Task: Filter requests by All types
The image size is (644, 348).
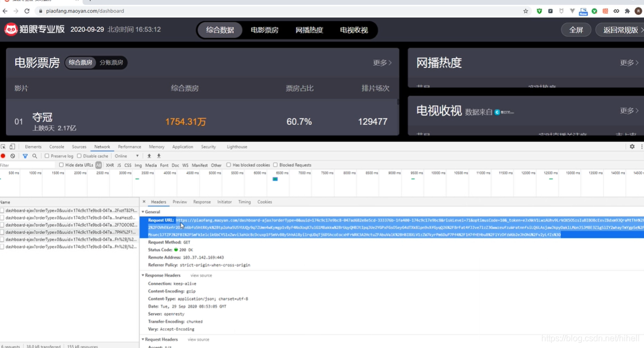Action: click(x=98, y=165)
